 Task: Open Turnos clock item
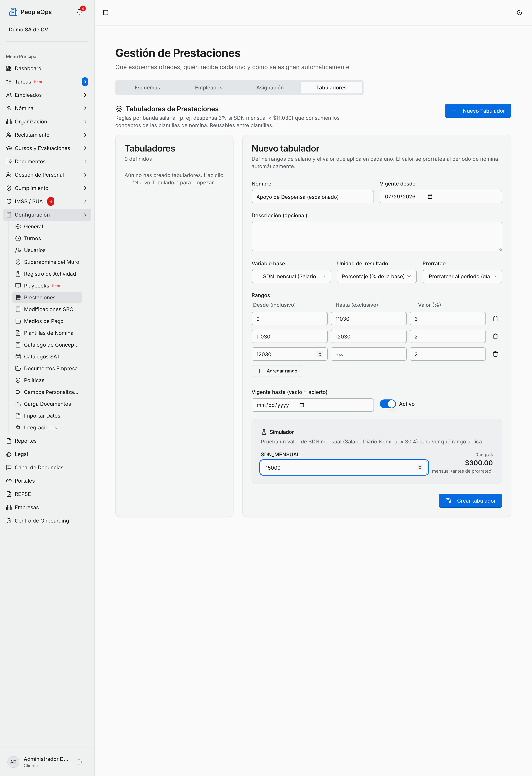(47, 238)
